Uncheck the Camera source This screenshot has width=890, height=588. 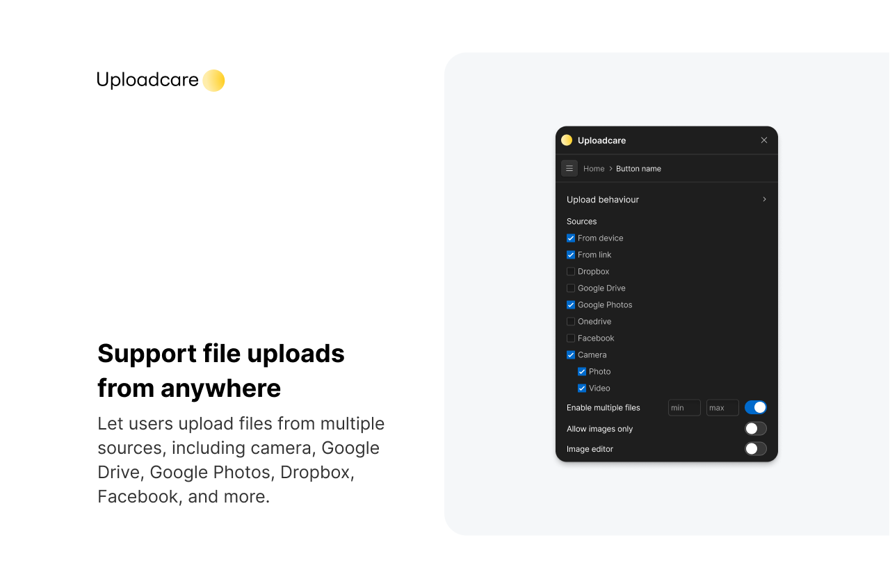pyautogui.click(x=571, y=354)
